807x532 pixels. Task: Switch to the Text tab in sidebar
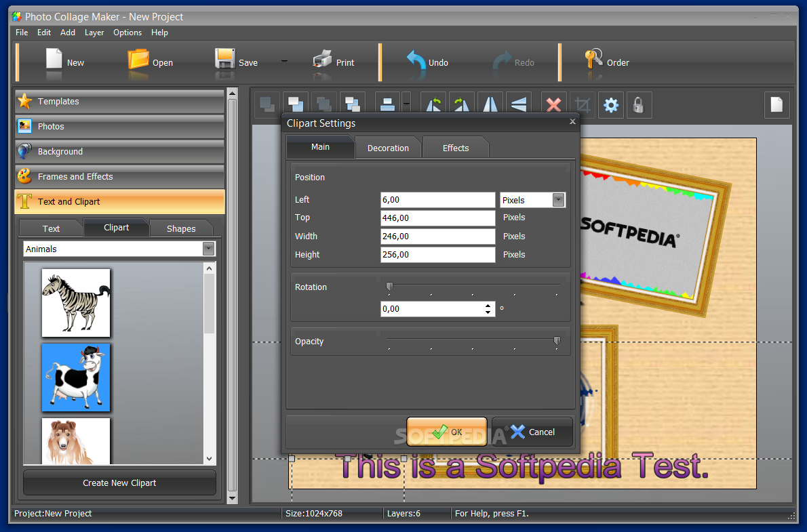point(51,228)
